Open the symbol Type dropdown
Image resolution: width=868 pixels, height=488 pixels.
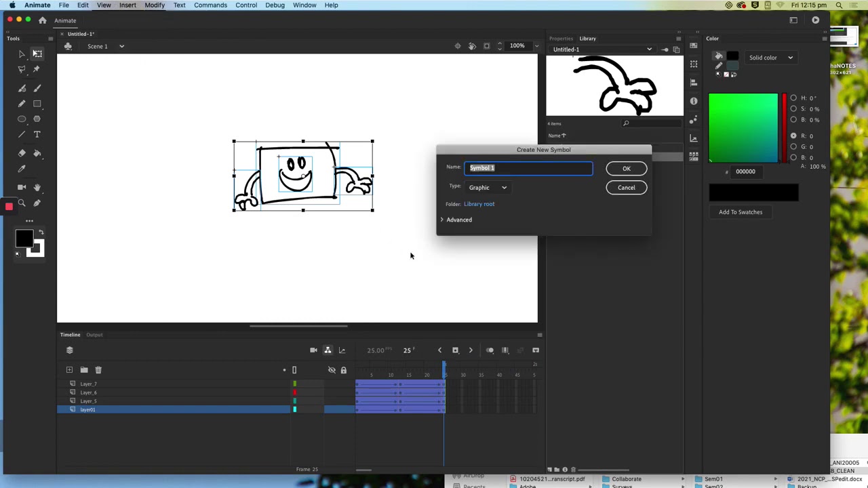click(488, 188)
